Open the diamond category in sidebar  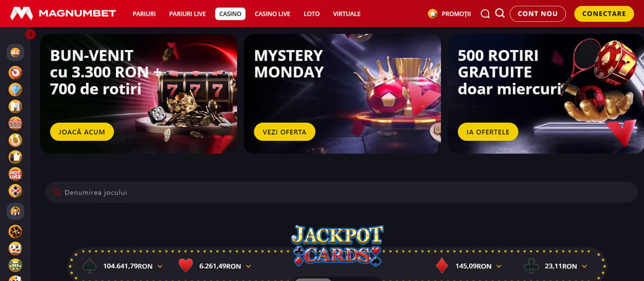pos(15,90)
